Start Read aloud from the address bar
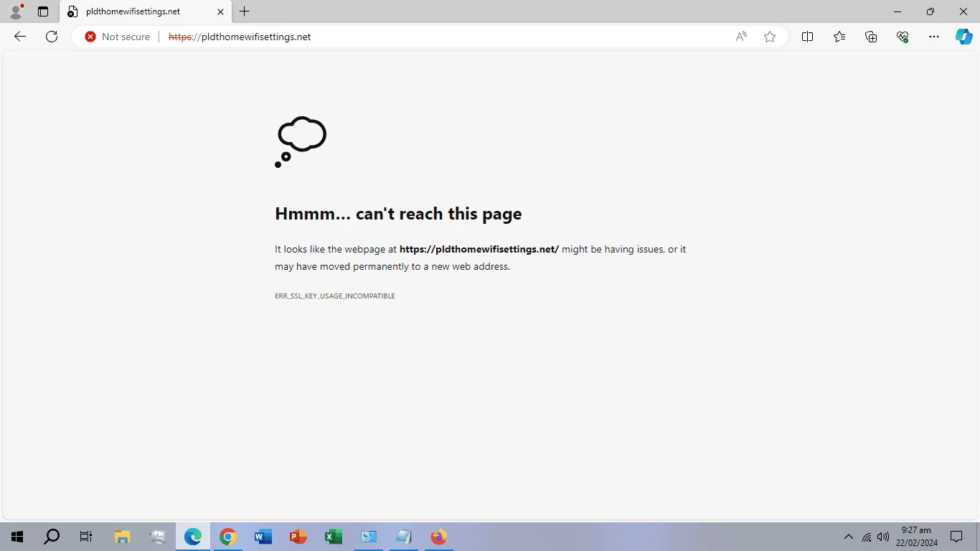The image size is (980, 551). click(x=741, y=37)
